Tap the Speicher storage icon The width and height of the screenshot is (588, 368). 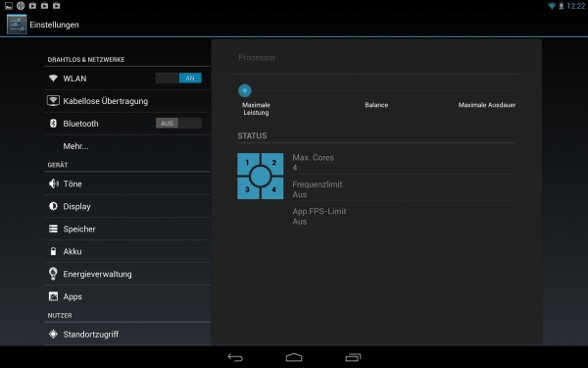click(53, 229)
